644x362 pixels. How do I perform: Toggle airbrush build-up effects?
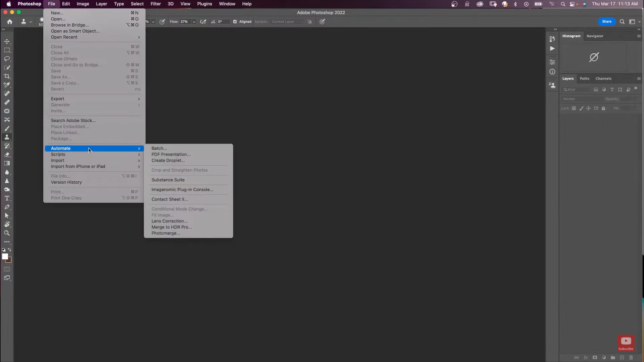203,22
